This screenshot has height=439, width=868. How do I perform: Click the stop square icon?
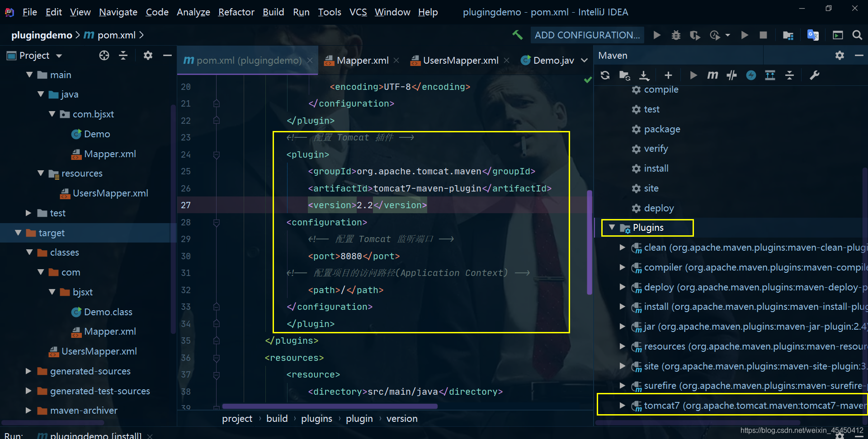click(763, 35)
